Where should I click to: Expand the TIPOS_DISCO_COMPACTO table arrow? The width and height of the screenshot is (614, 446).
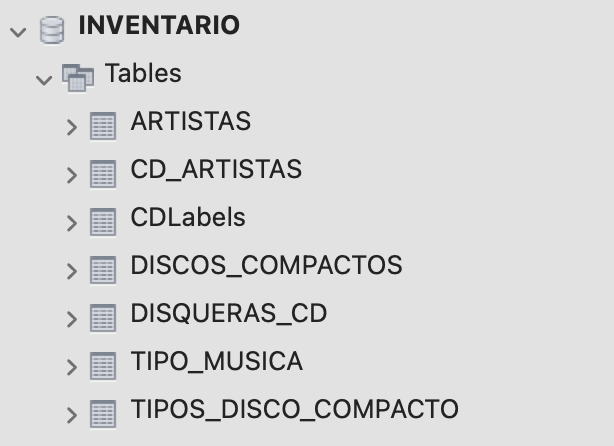point(71,415)
